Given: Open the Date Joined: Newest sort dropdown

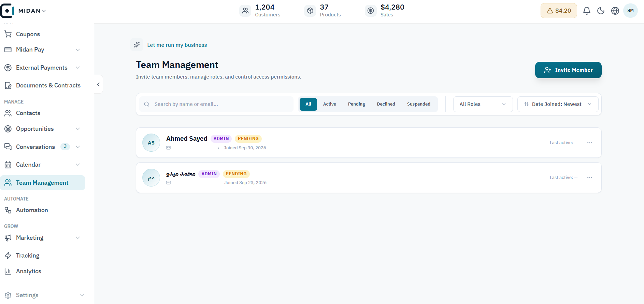Looking at the screenshot, I should (558, 104).
